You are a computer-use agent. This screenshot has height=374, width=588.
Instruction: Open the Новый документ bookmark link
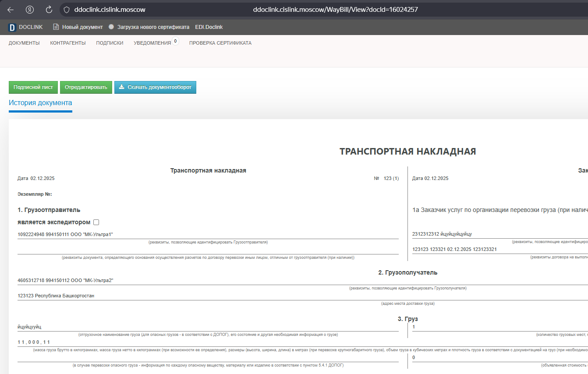[82, 27]
